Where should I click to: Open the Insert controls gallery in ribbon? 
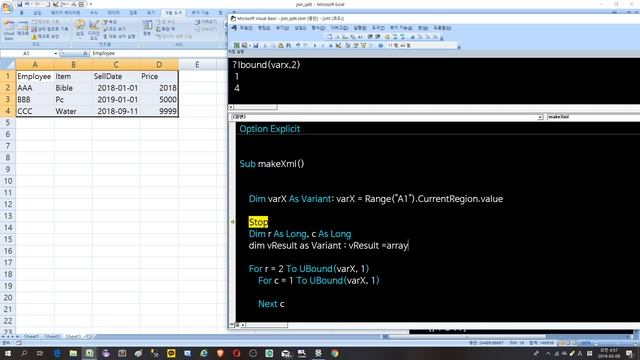(x=80, y=29)
